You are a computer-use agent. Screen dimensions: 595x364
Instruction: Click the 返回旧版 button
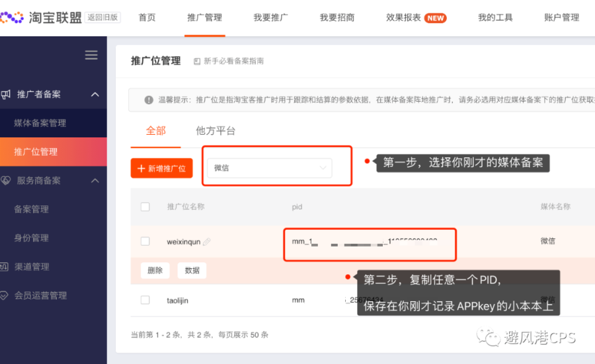click(x=102, y=17)
